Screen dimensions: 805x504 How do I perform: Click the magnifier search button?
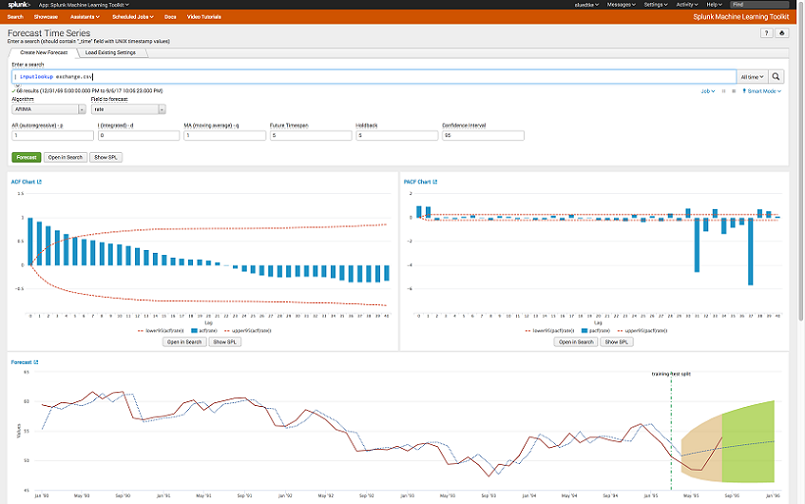(776, 76)
